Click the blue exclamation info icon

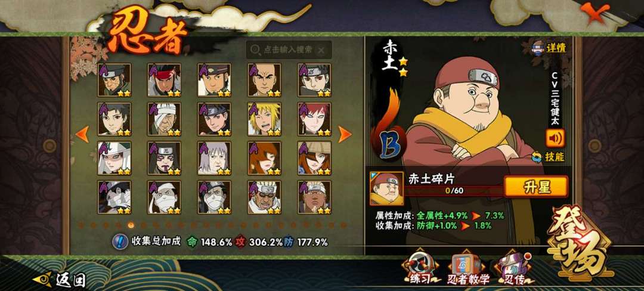[120, 242]
